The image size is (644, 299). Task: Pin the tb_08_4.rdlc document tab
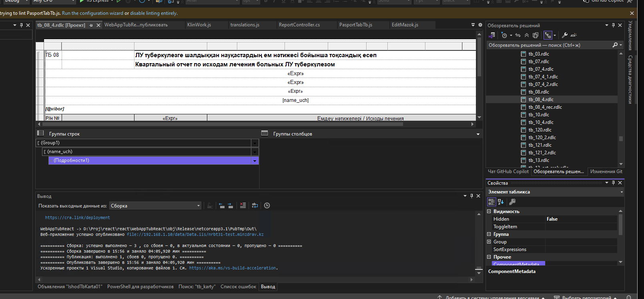tap(91, 25)
